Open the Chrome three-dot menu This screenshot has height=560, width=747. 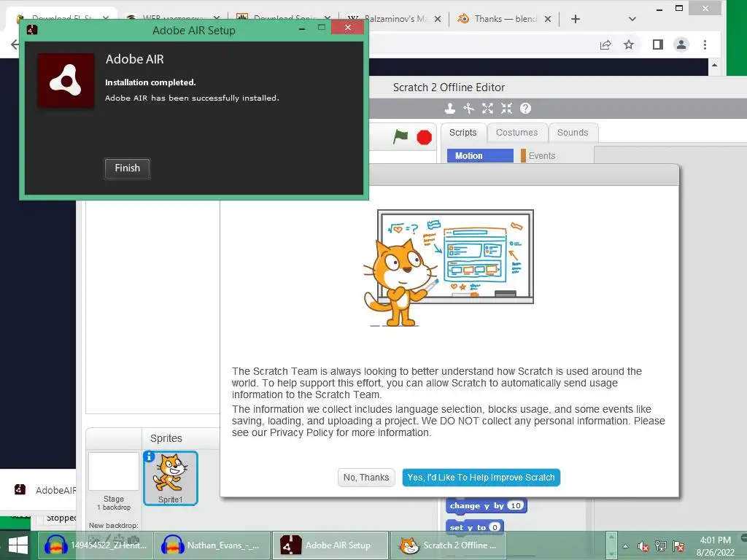[705, 44]
